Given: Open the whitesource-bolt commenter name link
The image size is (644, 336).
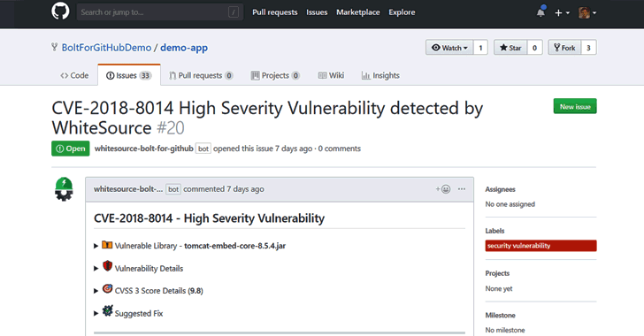Looking at the screenshot, I should click(128, 189).
